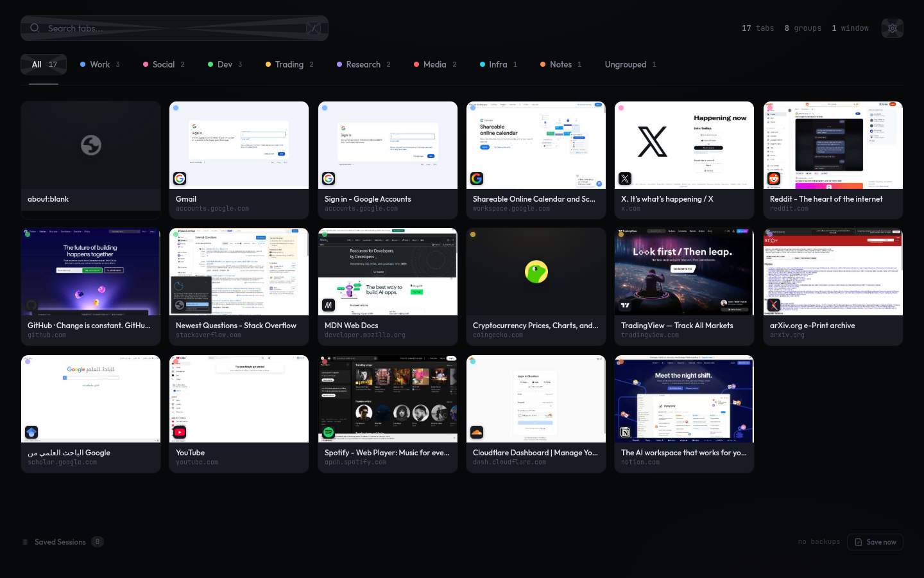The width and height of the screenshot is (924, 578).
Task: Click the Spotify favicon on the Web Player card
Action: click(x=329, y=432)
